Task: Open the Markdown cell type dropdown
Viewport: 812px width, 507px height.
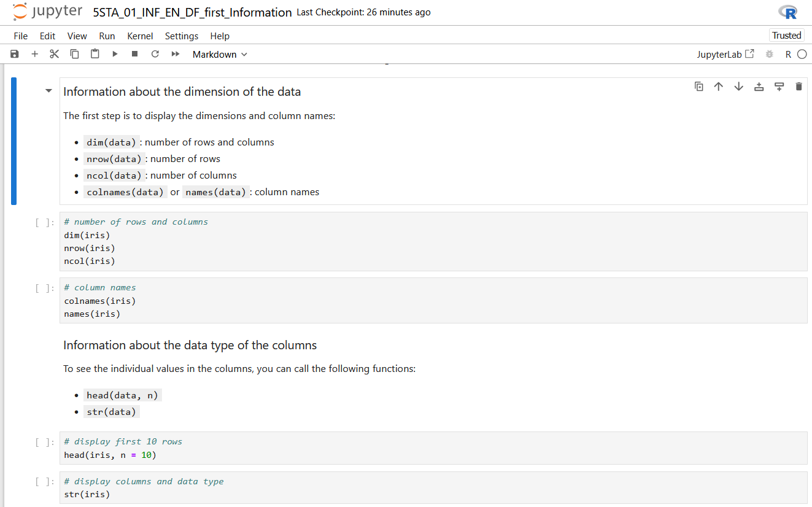Action: point(220,54)
